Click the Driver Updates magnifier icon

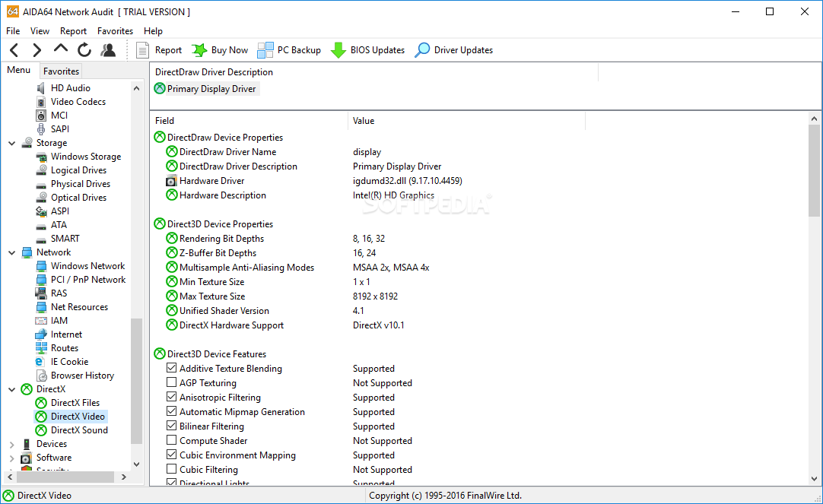click(x=422, y=50)
